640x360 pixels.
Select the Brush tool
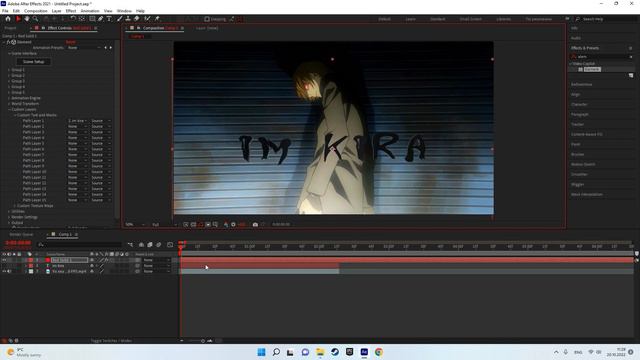[x=120, y=19]
